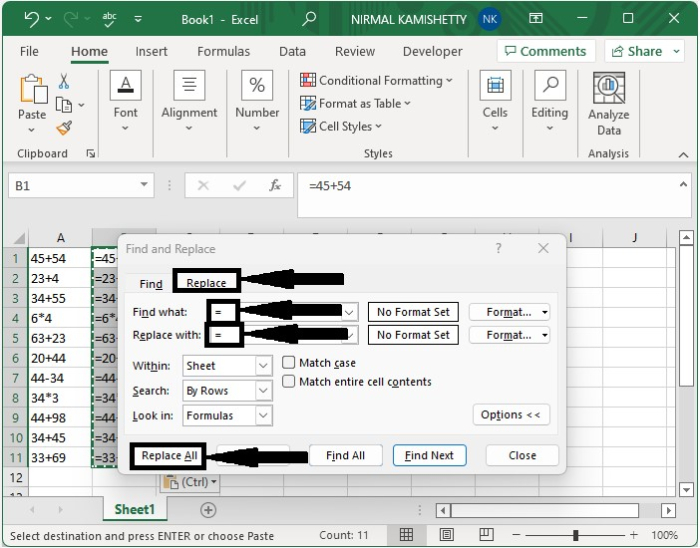Click the Find All button
Image resolution: width=700 pixels, height=548 pixels.
345,456
